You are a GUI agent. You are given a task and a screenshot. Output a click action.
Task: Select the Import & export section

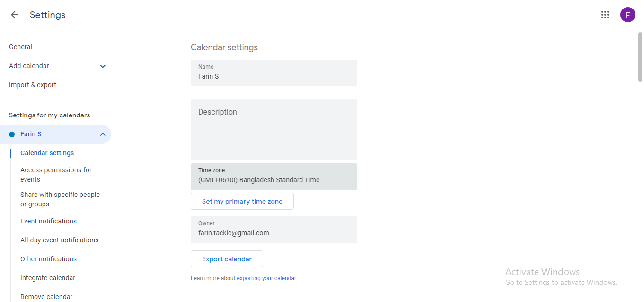pyautogui.click(x=32, y=84)
